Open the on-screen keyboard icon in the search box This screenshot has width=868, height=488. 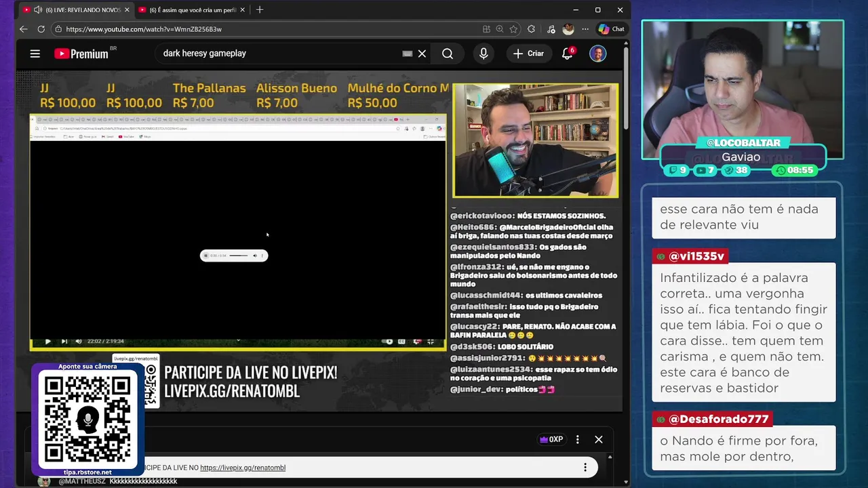(408, 54)
